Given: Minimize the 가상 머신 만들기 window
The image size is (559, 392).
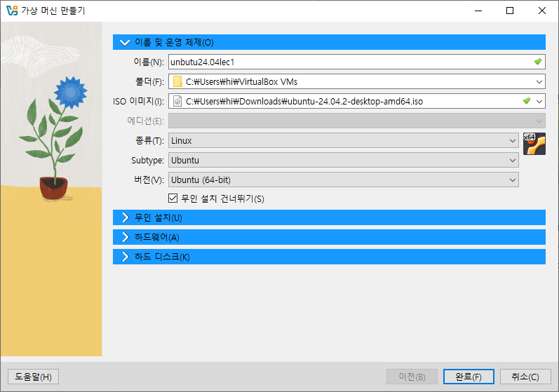Looking at the screenshot, I should (478, 11).
